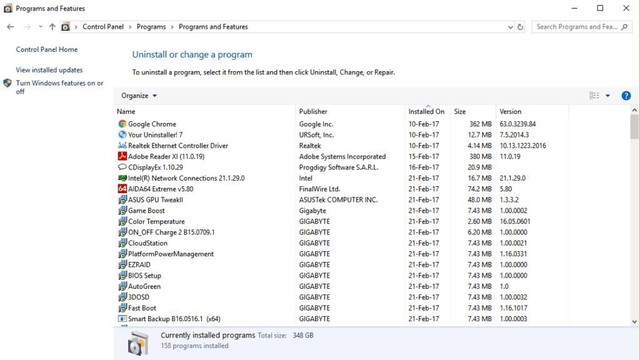Click installed date 15-Feb-17
The width and height of the screenshot is (640, 360).
pyautogui.click(x=424, y=156)
